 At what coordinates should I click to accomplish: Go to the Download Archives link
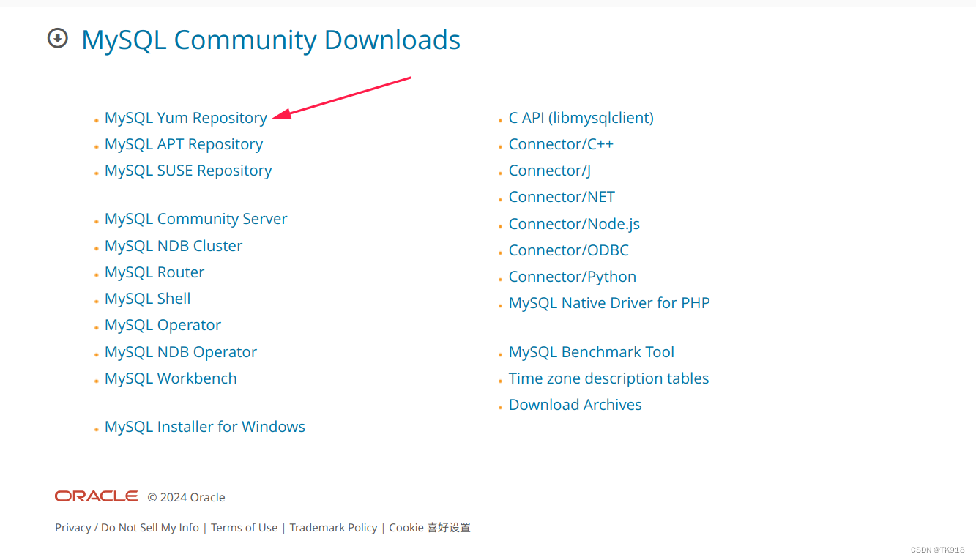point(575,405)
